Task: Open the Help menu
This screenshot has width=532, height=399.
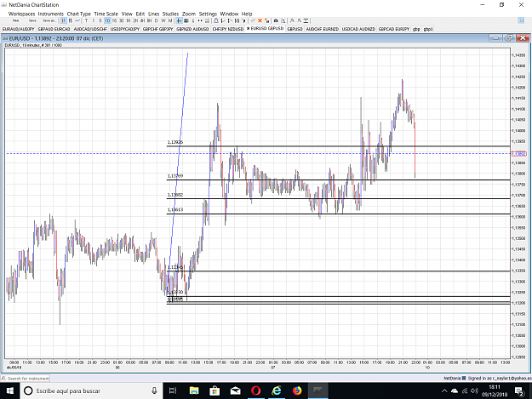Action: (x=247, y=14)
